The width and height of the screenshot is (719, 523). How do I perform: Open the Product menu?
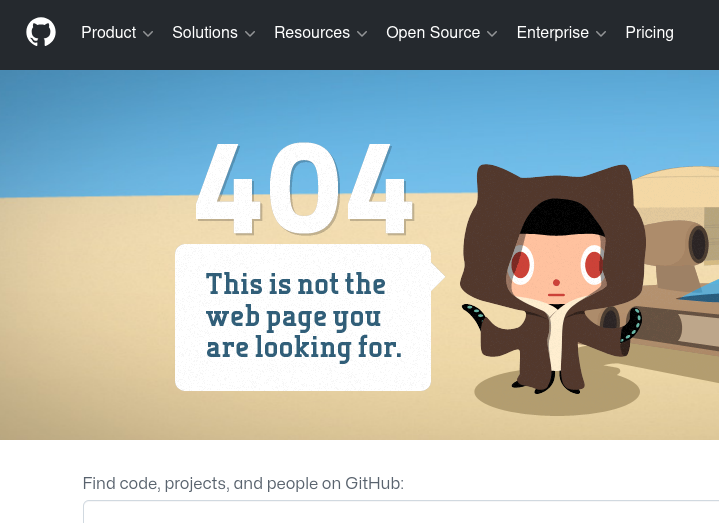click(x=117, y=33)
